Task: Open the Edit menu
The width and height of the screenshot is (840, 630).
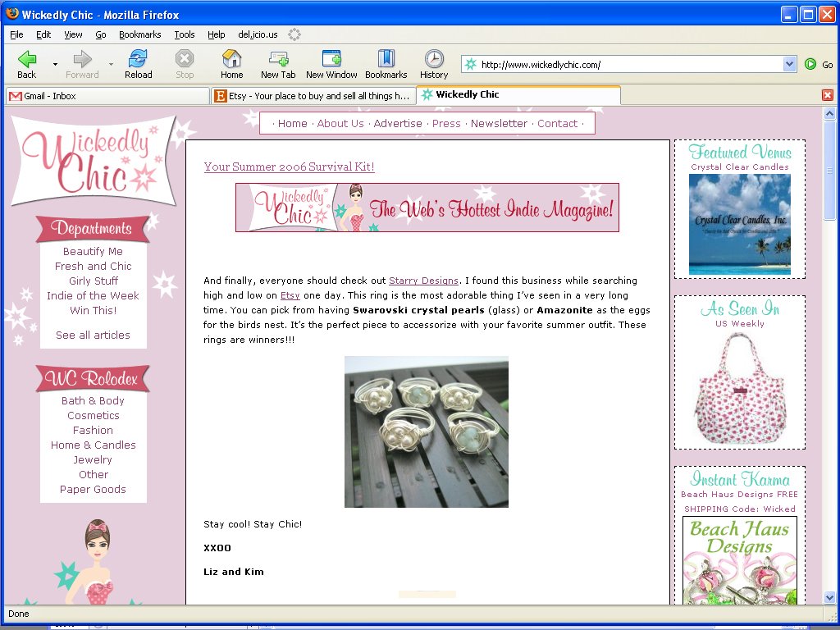Action: [x=43, y=34]
